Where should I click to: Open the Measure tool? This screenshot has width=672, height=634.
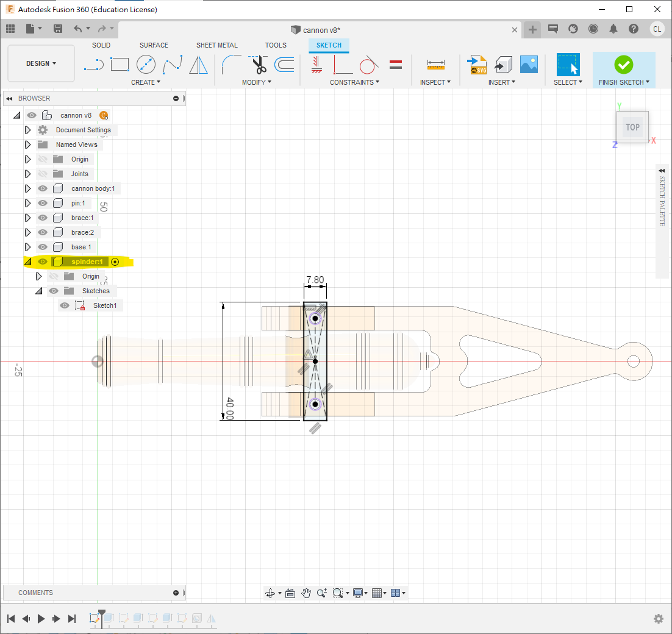click(435, 64)
